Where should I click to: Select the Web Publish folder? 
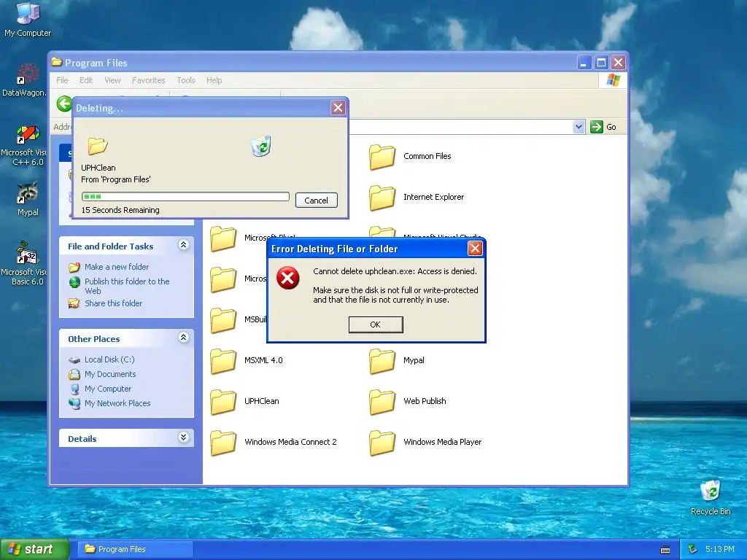coord(408,401)
